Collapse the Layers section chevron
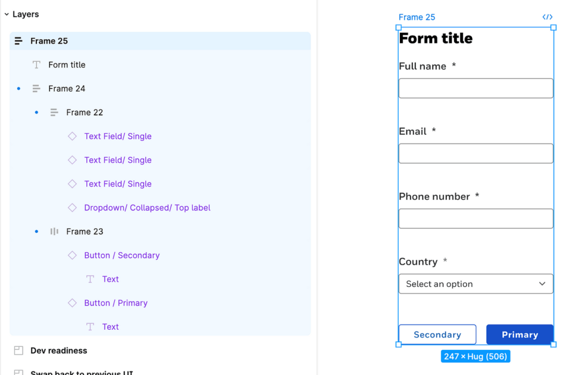 coord(6,14)
